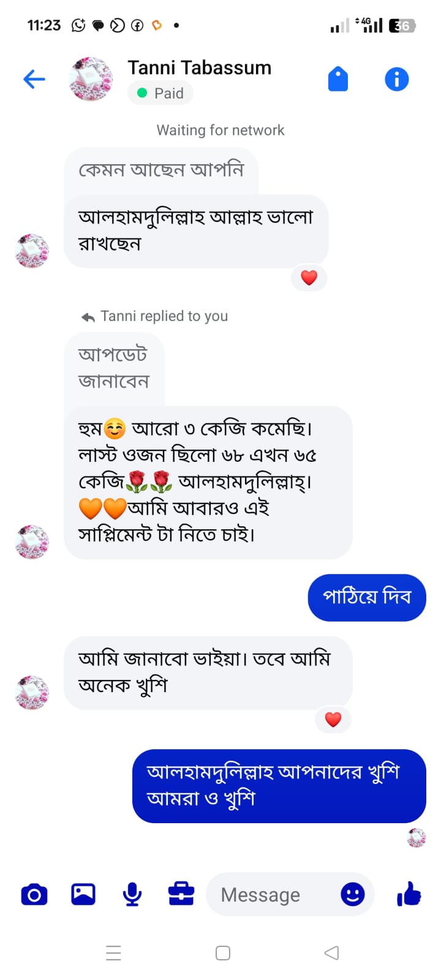Open the conversation info icon
The height and width of the screenshot is (980, 441).
pyautogui.click(x=396, y=79)
